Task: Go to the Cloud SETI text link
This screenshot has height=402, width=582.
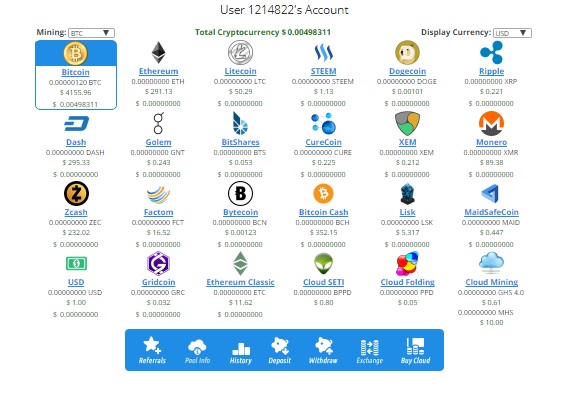Action: click(324, 282)
